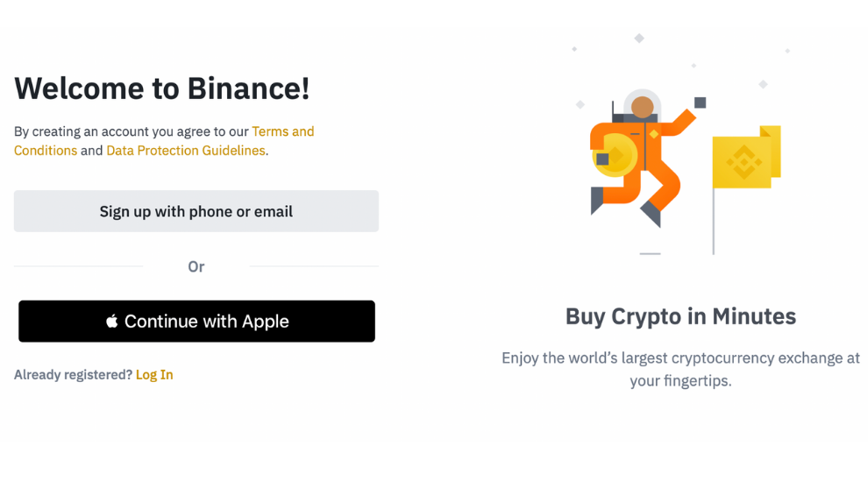Click the gray square in astronaut's raised hand
868x488 pixels.
pyautogui.click(x=700, y=103)
